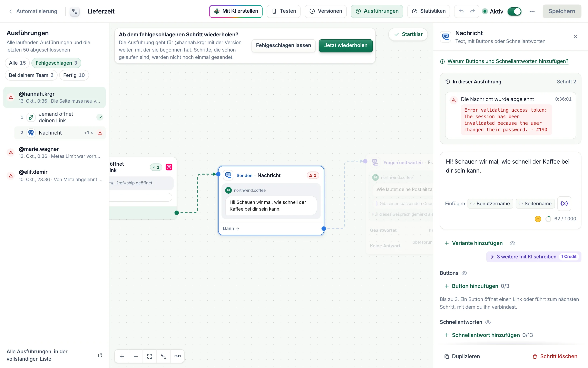
Task: Zoom in on the canvas
Action: click(122, 356)
